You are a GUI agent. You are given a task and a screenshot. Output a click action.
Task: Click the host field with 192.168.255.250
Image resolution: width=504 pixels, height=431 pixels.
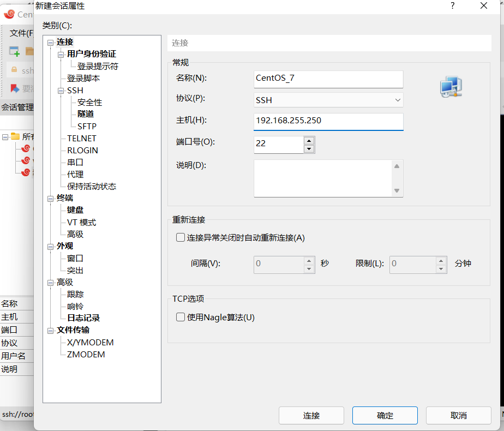(328, 122)
